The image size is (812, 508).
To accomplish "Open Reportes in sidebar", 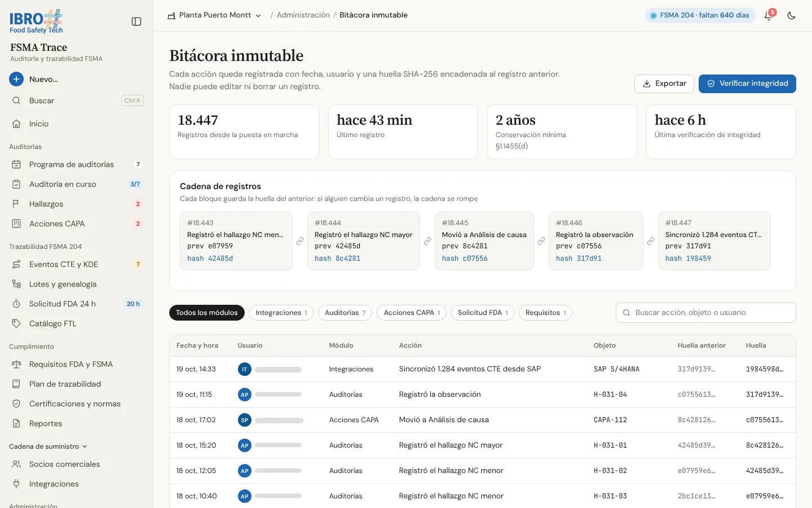I will coord(77,423).
